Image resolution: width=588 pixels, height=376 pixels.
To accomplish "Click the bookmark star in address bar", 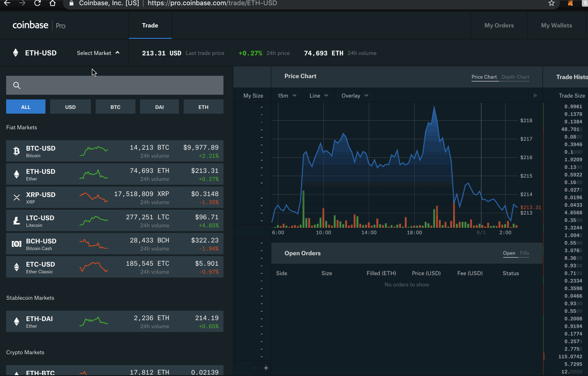I will (x=551, y=3).
